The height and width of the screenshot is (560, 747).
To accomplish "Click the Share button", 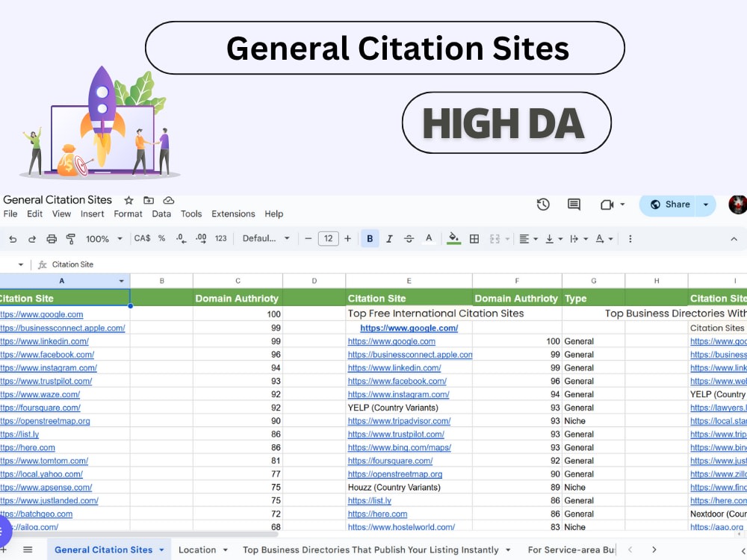I will click(x=667, y=205).
